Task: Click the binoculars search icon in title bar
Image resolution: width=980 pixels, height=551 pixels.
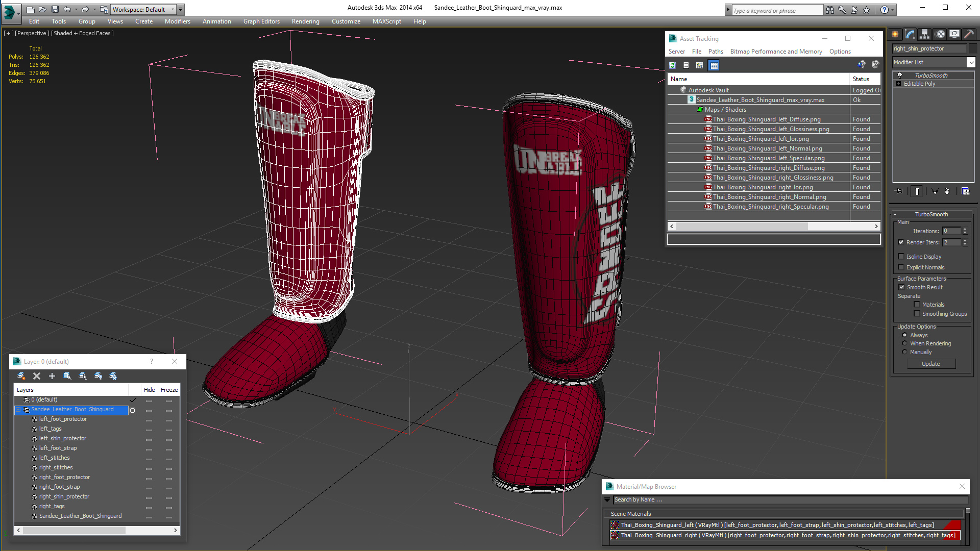Action: pyautogui.click(x=830, y=10)
